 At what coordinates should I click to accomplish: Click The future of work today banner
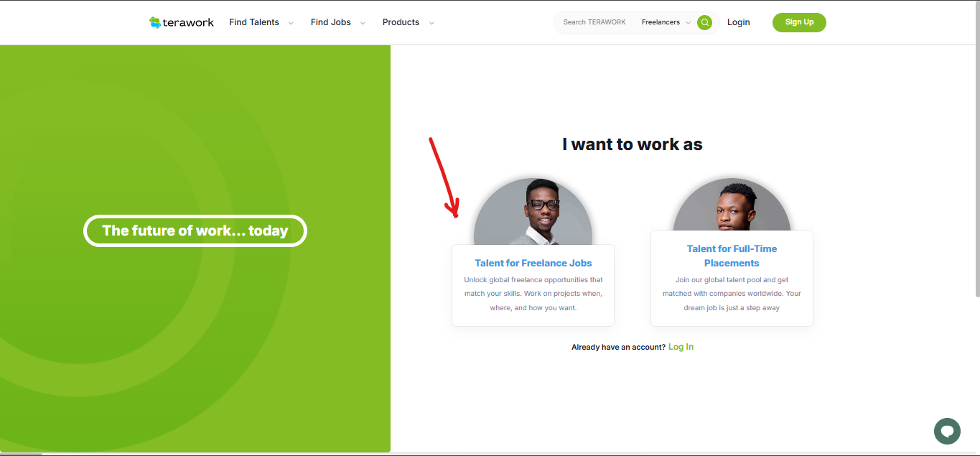[x=195, y=231]
